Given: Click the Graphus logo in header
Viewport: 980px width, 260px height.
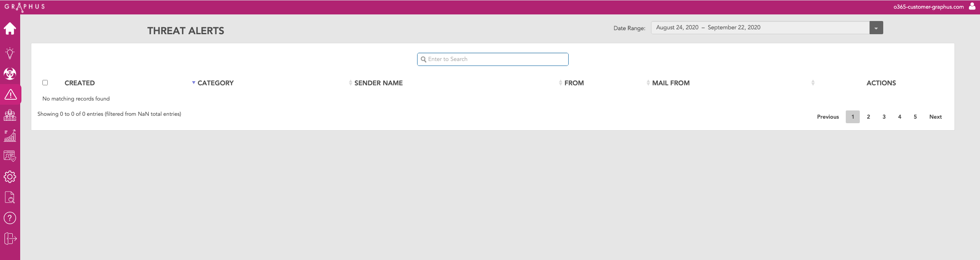Looking at the screenshot, I should point(25,7).
